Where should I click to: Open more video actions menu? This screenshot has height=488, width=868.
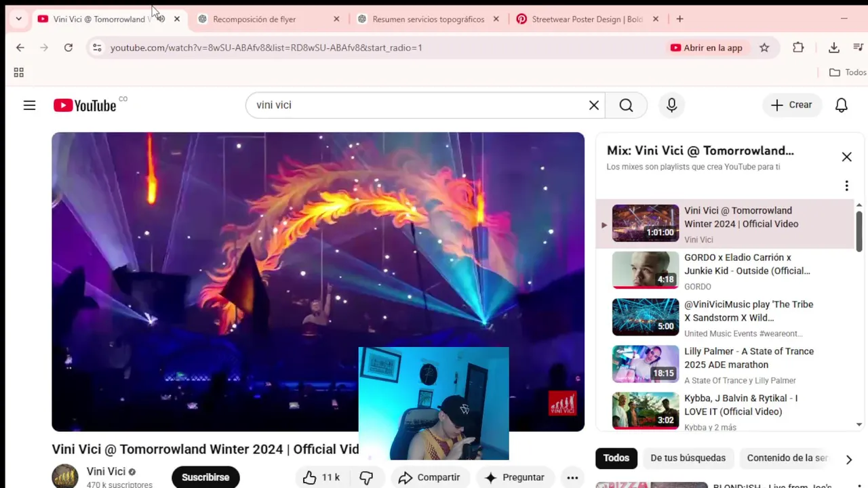click(x=572, y=477)
